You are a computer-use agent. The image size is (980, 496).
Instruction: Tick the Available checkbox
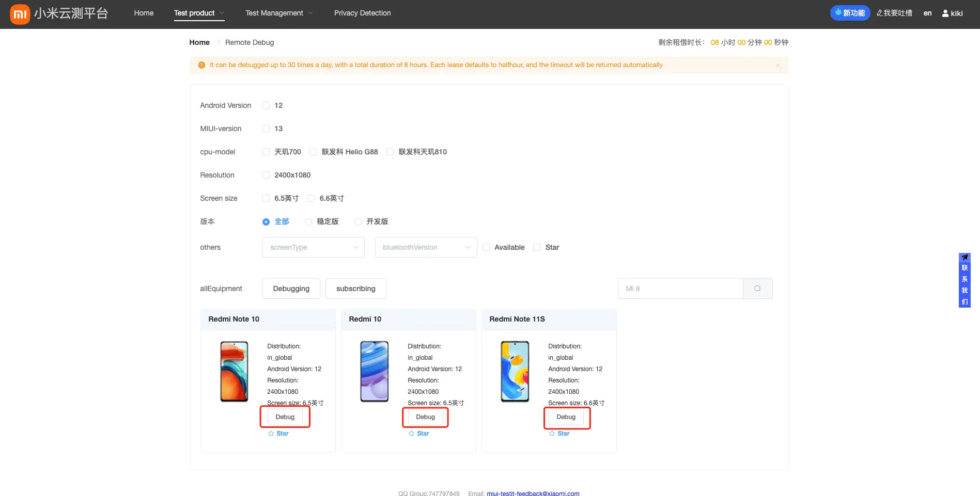click(x=486, y=247)
